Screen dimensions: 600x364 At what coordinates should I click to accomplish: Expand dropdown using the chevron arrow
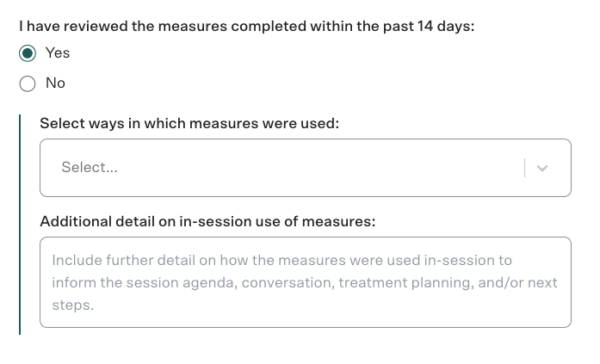point(542,168)
